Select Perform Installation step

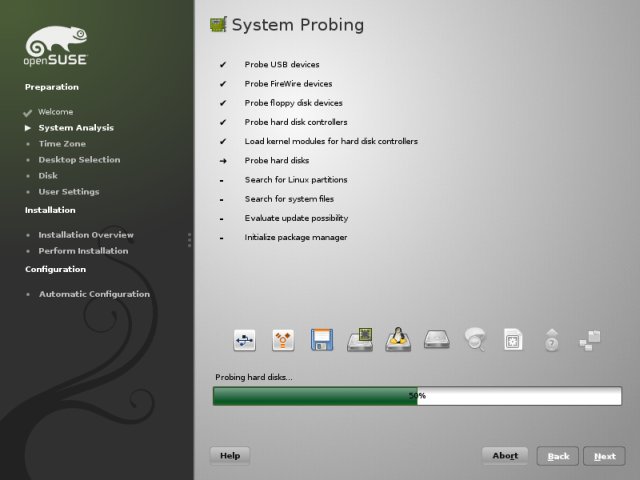click(83, 251)
